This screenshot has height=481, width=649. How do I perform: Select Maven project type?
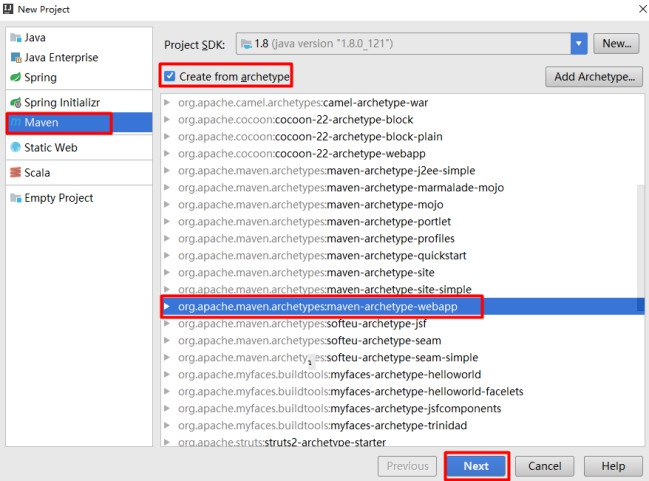pyautogui.click(x=79, y=123)
